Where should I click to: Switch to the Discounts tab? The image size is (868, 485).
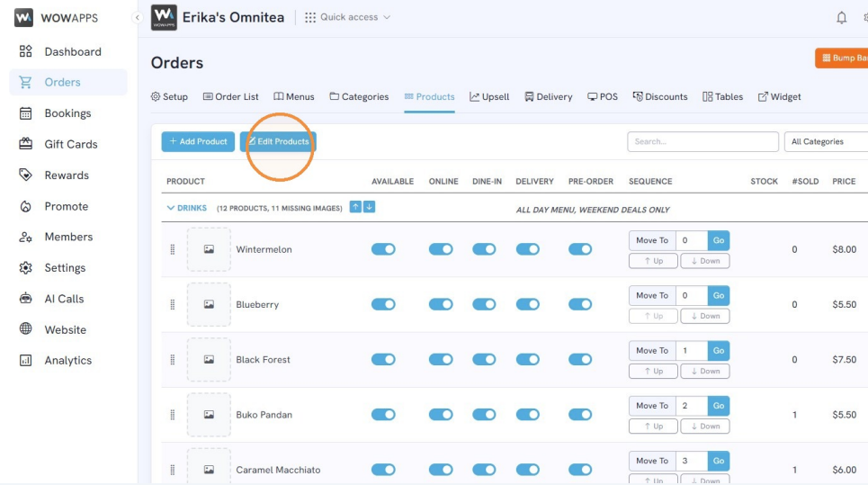point(660,96)
